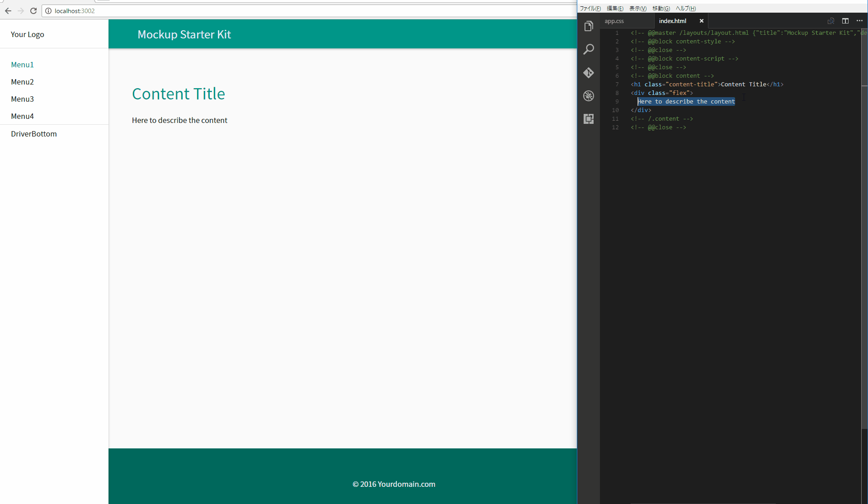Click the open preview icon beside split editor
Viewport: 868px width, 504px height.
pyautogui.click(x=830, y=21)
